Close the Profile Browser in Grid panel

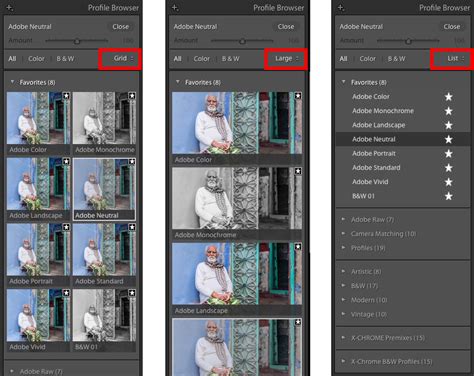pos(120,27)
